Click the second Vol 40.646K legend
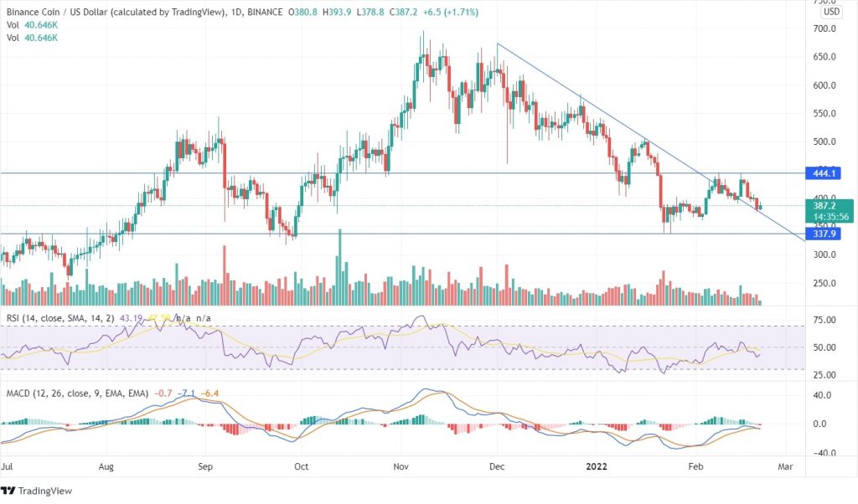This screenshot has height=504, width=858. (x=32, y=38)
